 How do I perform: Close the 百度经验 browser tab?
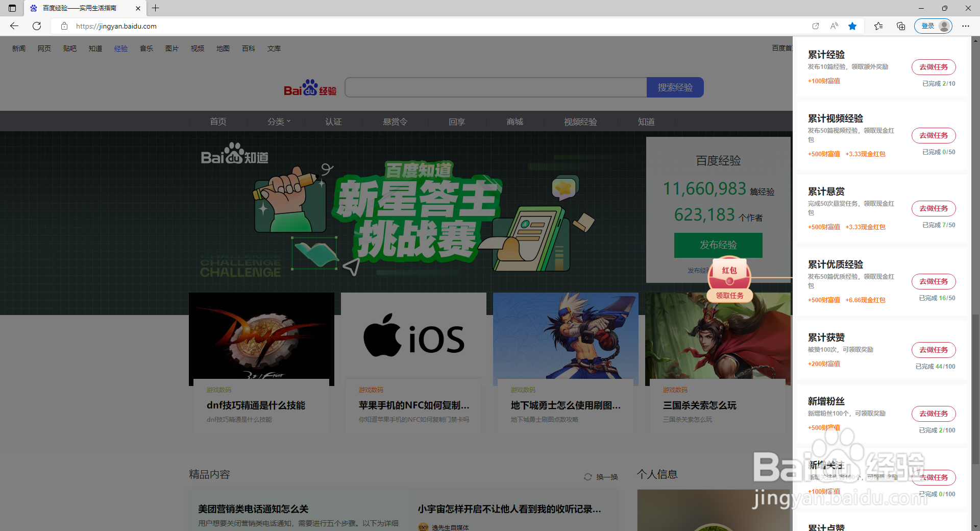(138, 8)
